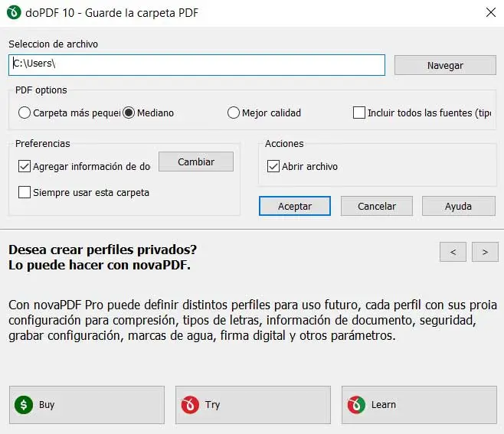
Task: Click the 'PDF options' group label
Action: (41, 90)
